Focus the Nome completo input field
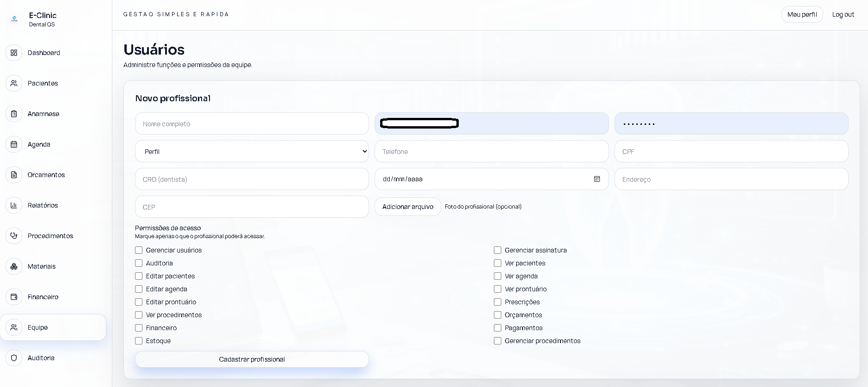Image resolution: width=868 pixels, height=387 pixels. click(252, 123)
